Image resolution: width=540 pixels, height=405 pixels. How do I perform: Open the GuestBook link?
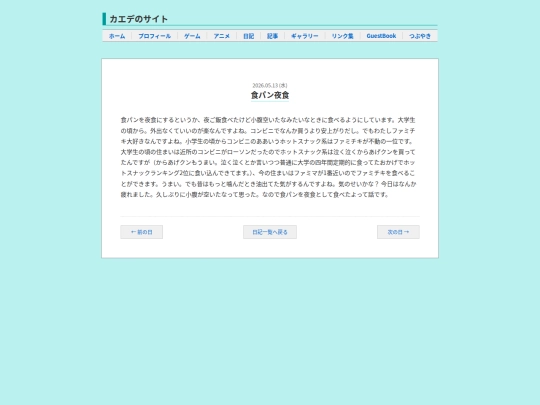coord(381,36)
